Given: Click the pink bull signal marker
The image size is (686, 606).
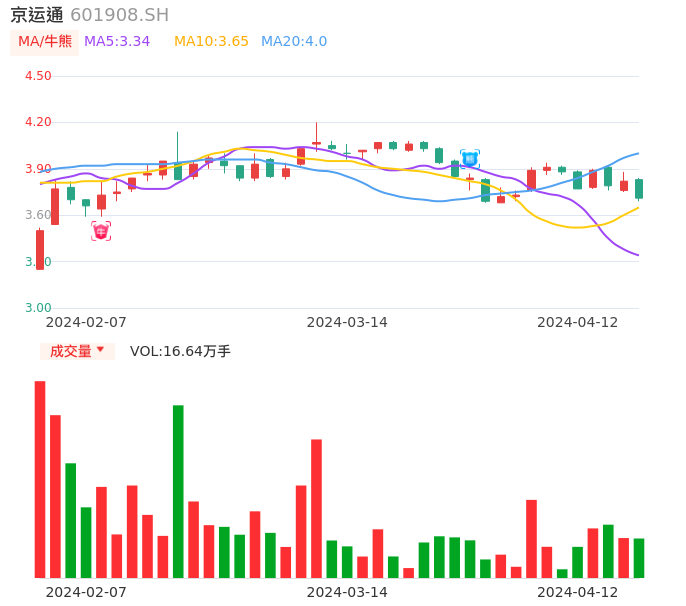Looking at the screenshot, I should tap(101, 231).
